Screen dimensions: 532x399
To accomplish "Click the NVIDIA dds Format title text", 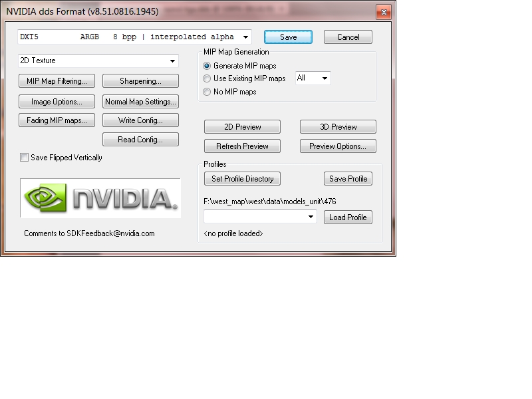I will (x=82, y=11).
